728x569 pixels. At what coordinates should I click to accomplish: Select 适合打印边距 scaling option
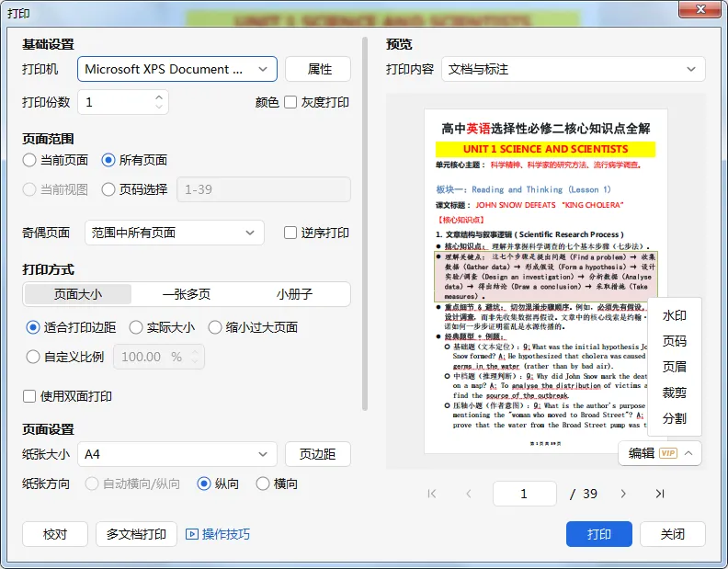32,327
